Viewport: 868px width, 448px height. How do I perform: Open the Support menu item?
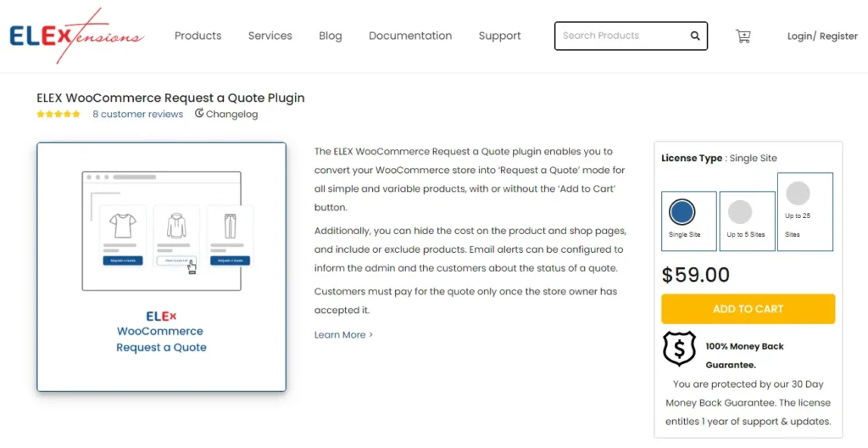click(x=500, y=36)
